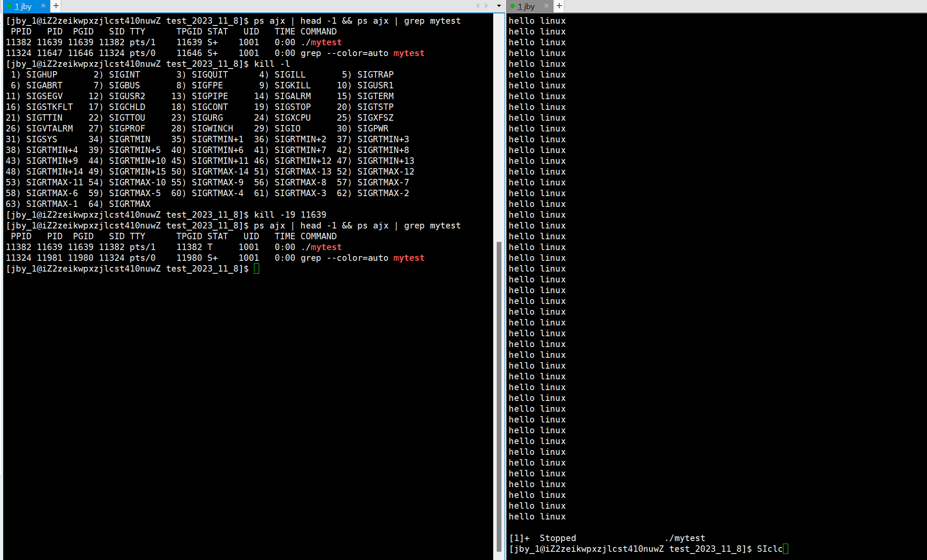Image resolution: width=927 pixels, height=560 pixels.
Task: Click 'Stopped' in the right terminal job line
Action: point(558,538)
